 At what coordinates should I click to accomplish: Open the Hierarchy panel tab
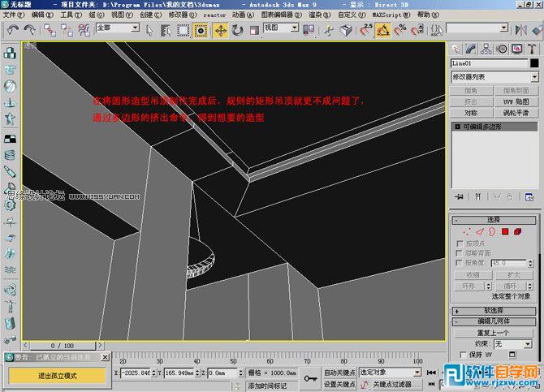tap(486, 50)
